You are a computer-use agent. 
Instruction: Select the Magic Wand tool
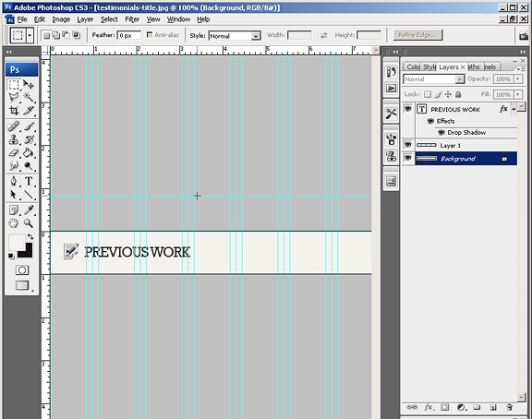coord(29,98)
